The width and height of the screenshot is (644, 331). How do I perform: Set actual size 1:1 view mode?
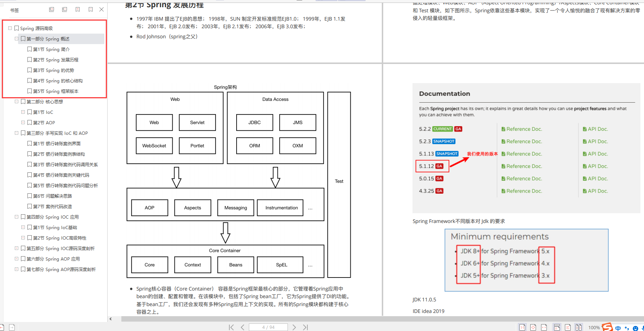pos(522,327)
